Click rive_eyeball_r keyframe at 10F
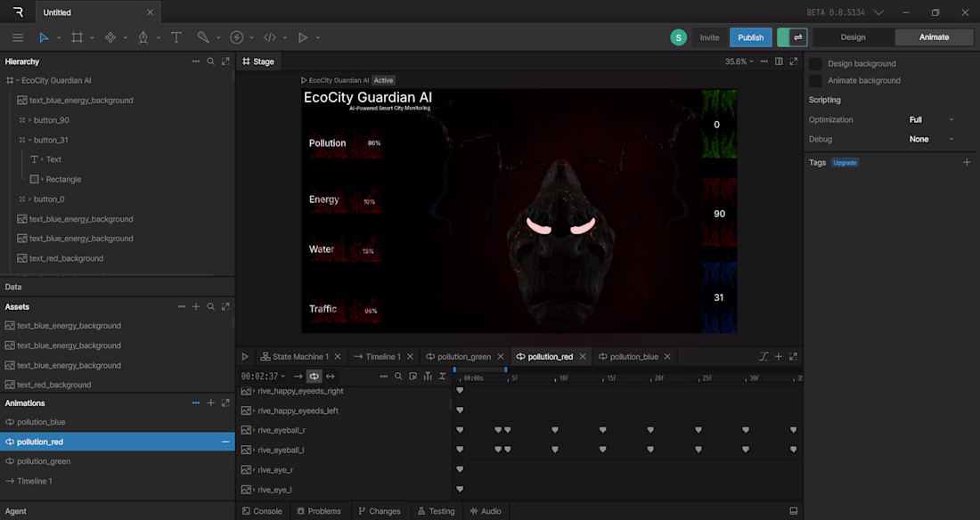Viewport: 980px width, 520px height. pos(555,430)
